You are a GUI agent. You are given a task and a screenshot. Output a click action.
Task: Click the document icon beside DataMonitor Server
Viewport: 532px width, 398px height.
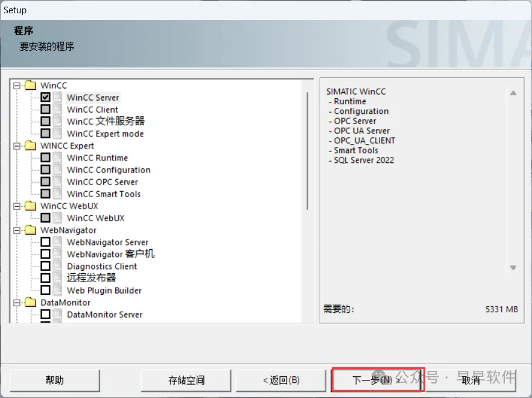click(x=57, y=314)
